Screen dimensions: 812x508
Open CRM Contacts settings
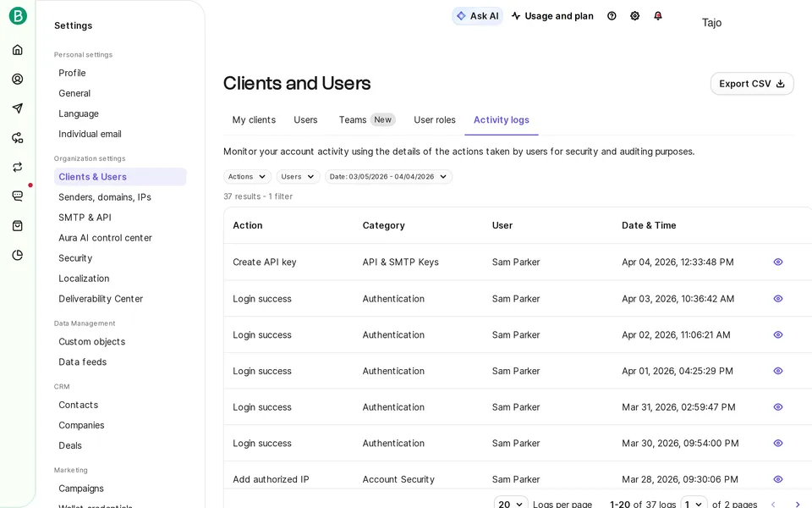(120, 405)
